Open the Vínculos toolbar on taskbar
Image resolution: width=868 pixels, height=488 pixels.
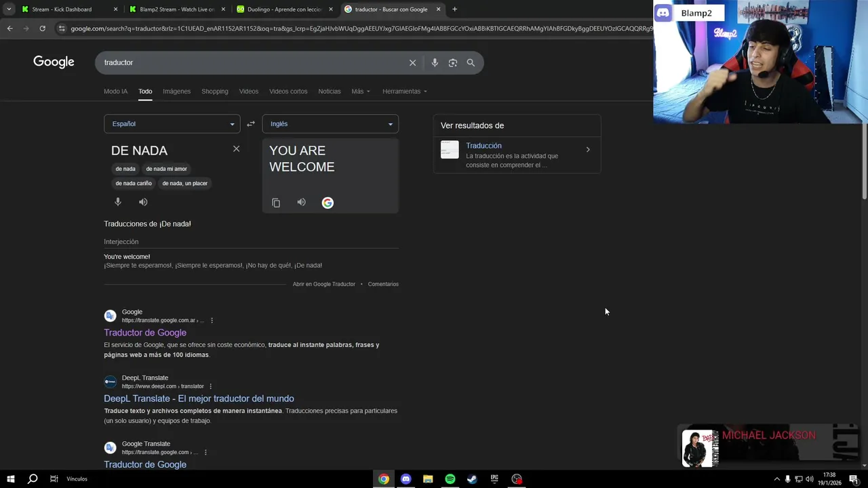[77, 479]
